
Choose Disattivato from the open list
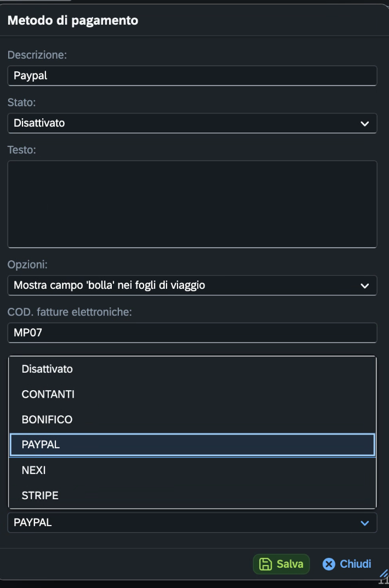point(192,369)
